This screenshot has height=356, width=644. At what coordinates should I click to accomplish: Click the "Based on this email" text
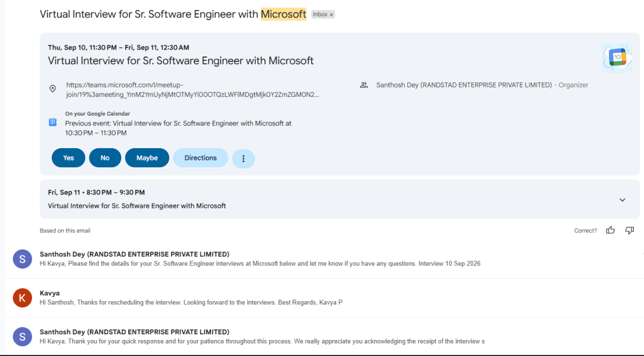65,231
